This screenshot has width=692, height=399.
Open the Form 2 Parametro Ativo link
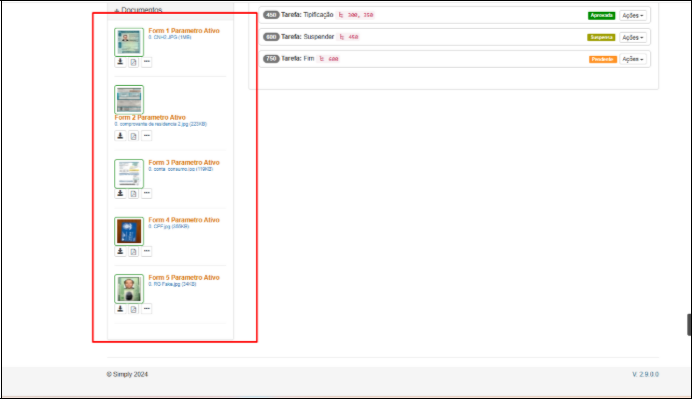point(150,117)
